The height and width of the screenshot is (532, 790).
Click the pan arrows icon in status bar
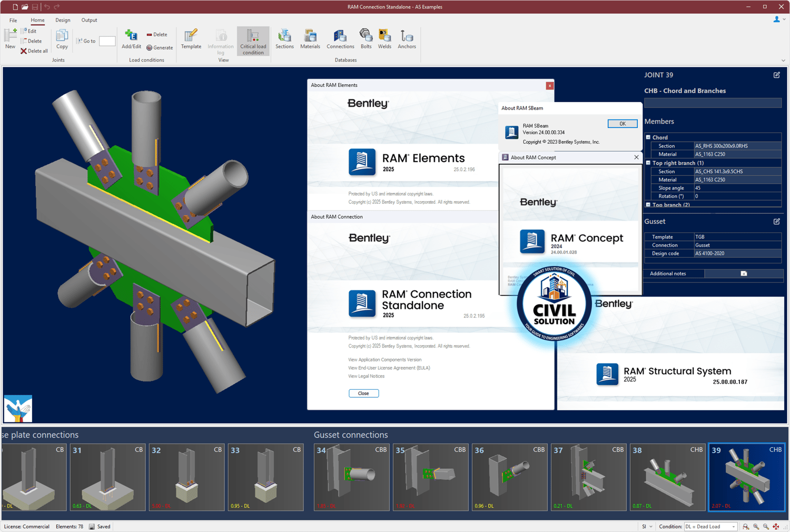point(776,527)
